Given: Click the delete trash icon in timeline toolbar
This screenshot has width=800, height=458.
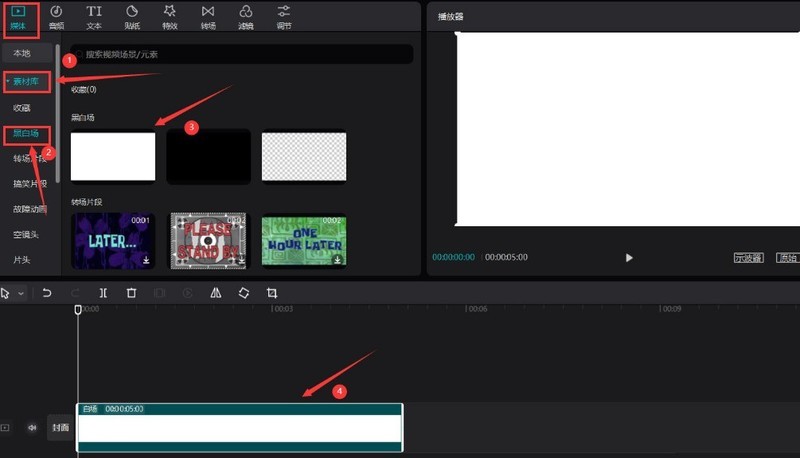Looking at the screenshot, I should (x=131, y=293).
